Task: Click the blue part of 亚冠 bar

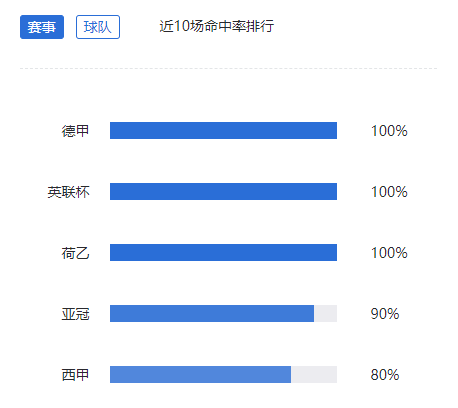Action: [x=212, y=313]
